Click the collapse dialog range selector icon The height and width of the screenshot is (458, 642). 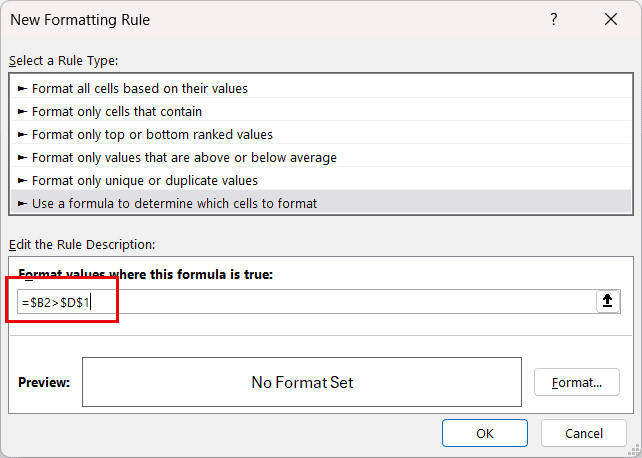[x=608, y=302]
